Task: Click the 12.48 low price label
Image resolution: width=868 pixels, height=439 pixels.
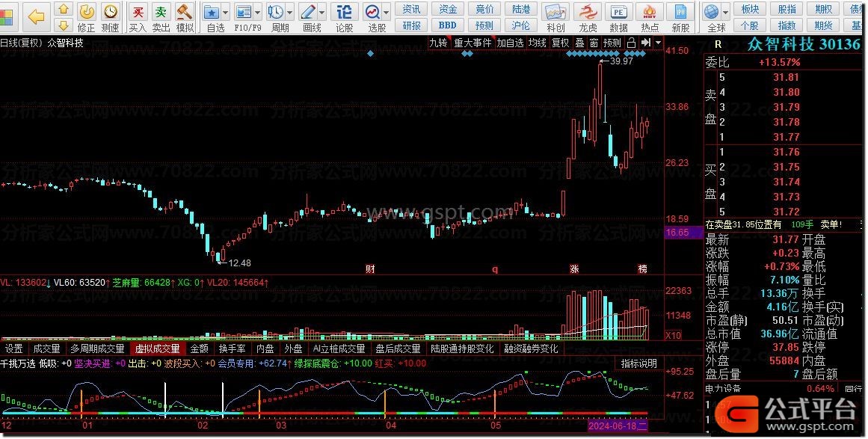Action: coord(239,263)
